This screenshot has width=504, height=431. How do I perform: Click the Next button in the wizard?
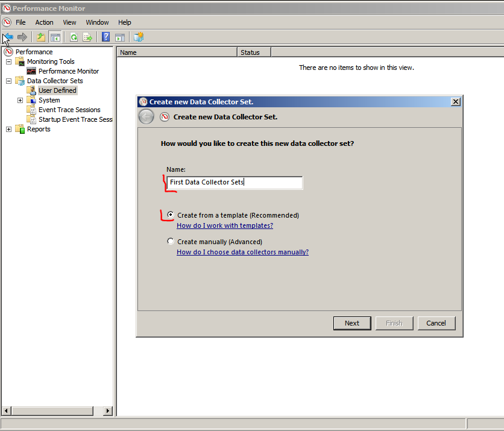click(x=352, y=323)
